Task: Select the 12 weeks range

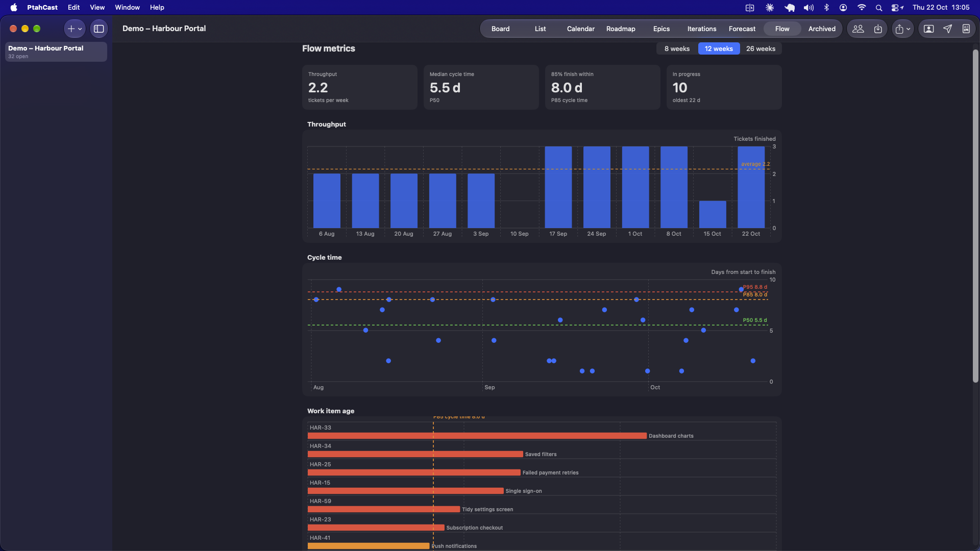Action: [719, 49]
